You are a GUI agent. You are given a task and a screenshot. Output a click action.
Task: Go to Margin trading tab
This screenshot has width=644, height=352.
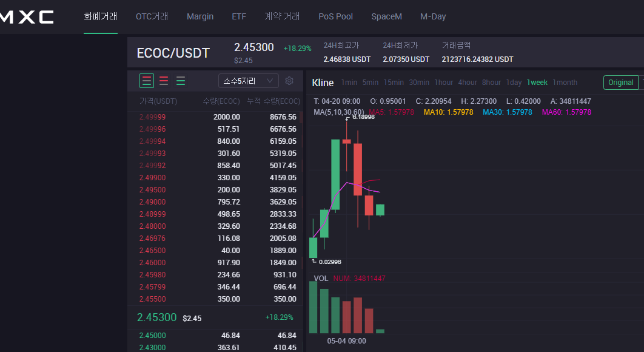[200, 16]
